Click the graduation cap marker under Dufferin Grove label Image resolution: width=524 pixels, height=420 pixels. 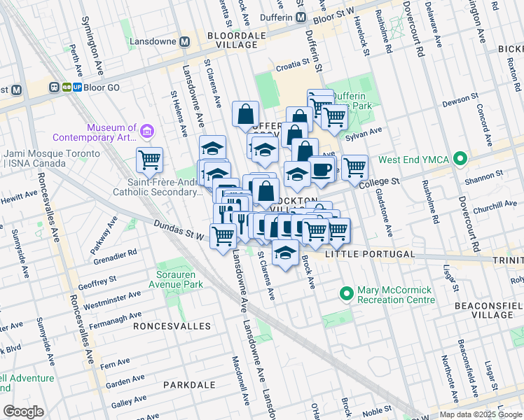(265, 150)
